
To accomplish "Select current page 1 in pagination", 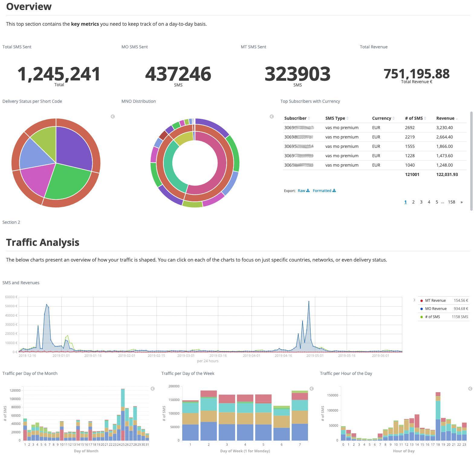I will [405, 202].
